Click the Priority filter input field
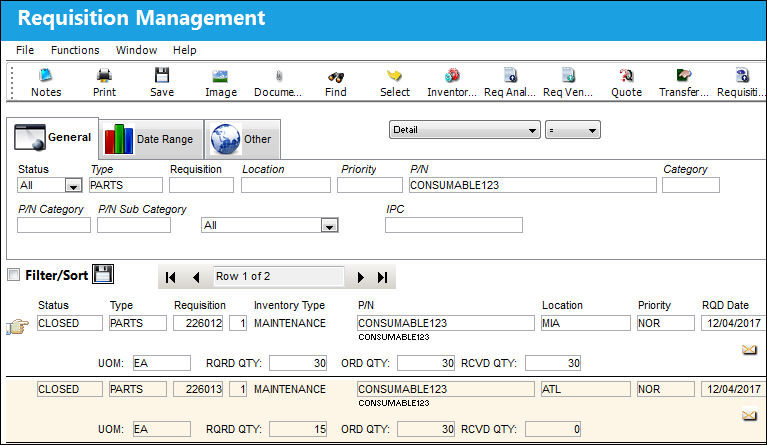The image size is (767, 445). 370,185
